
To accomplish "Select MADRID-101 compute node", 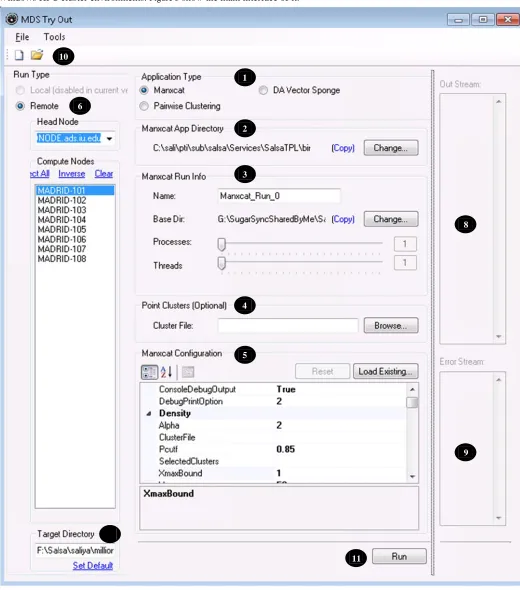I will coord(75,190).
